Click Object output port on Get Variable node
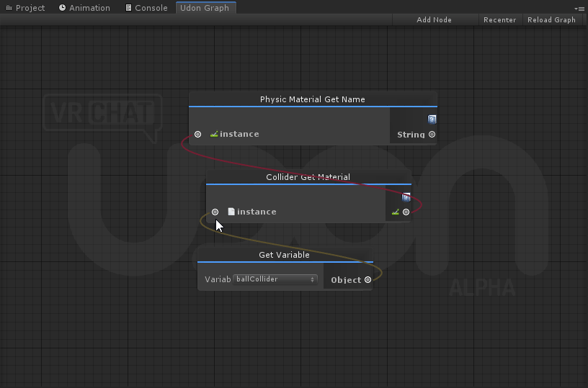This screenshot has height=388, width=588. click(368, 280)
